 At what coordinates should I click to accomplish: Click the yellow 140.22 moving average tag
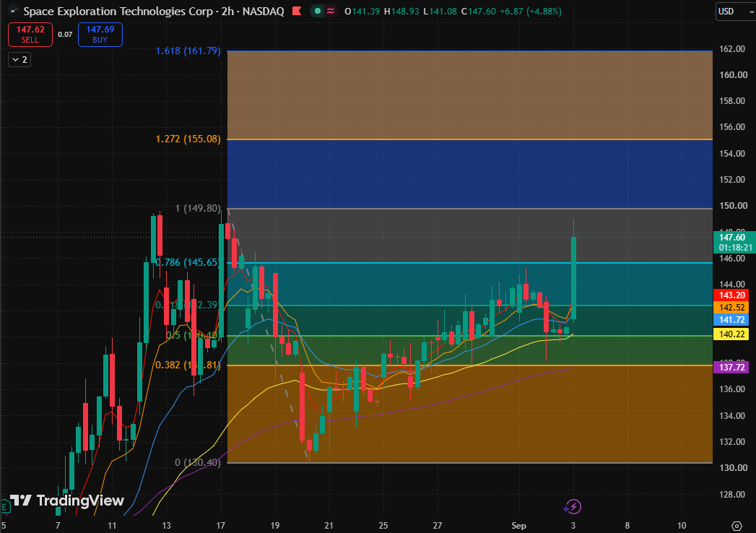(731, 334)
